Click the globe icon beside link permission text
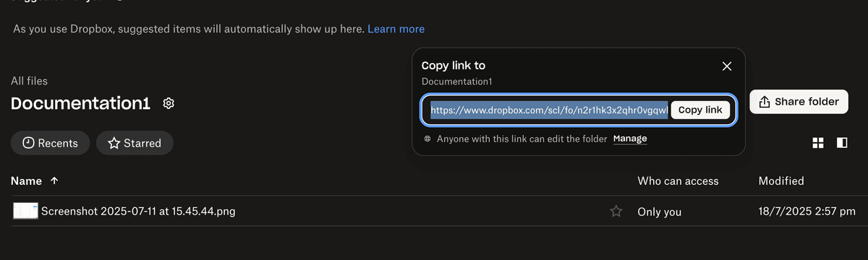 [427, 139]
